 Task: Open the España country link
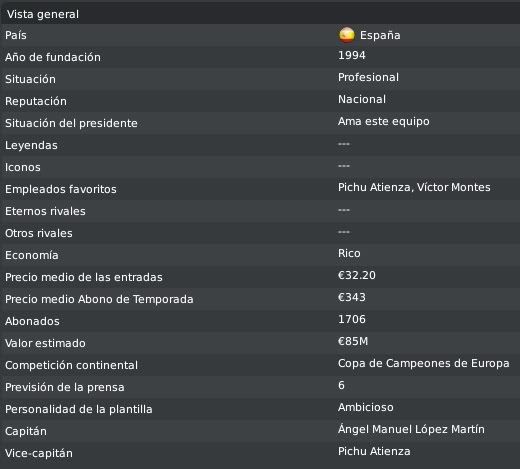[x=380, y=35]
